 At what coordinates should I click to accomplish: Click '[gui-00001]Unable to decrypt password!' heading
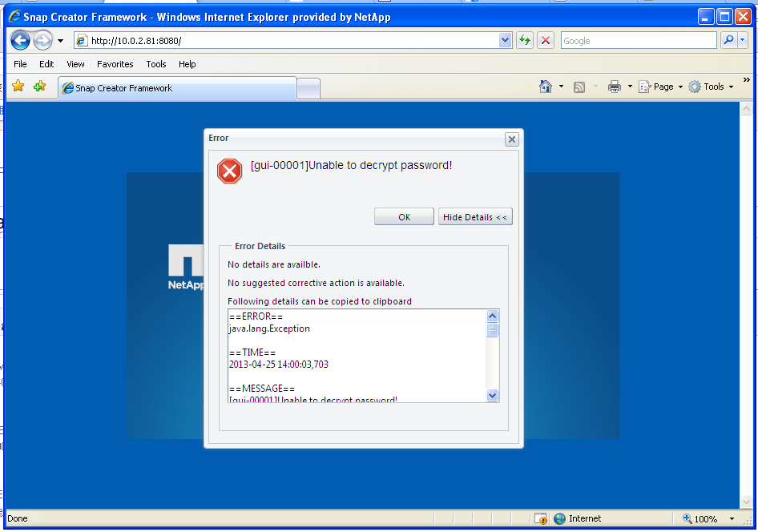352,165
